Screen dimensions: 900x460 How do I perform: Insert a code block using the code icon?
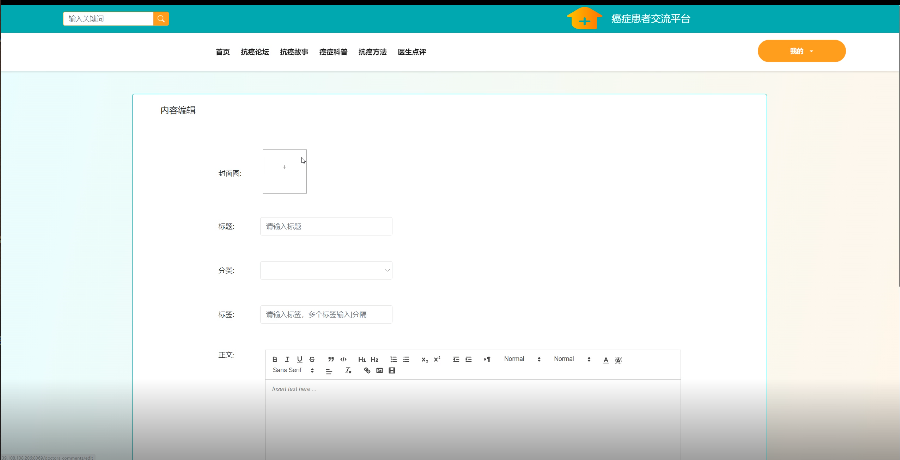(x=343, y=360)
